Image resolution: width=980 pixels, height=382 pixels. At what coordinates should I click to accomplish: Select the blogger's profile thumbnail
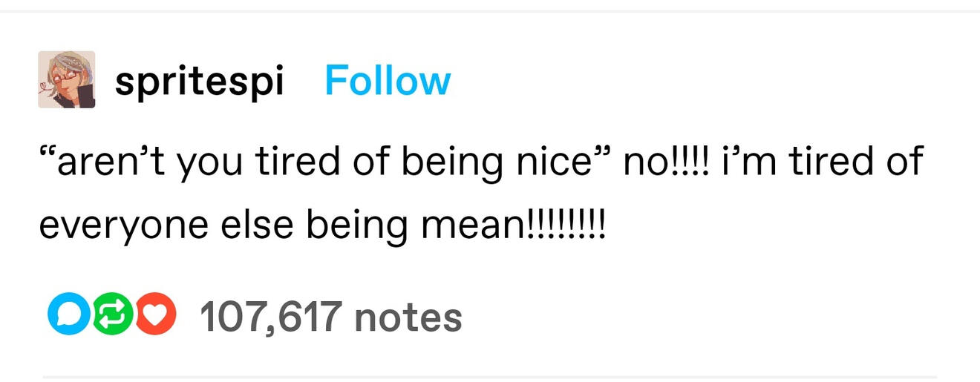click(x=67, y=79)
